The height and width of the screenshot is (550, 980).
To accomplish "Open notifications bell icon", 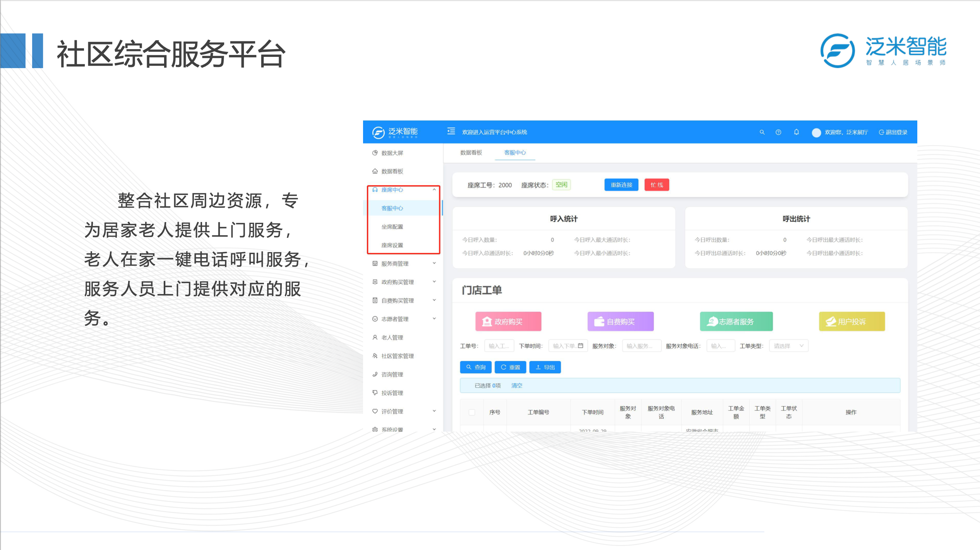I will click(796, 132).
